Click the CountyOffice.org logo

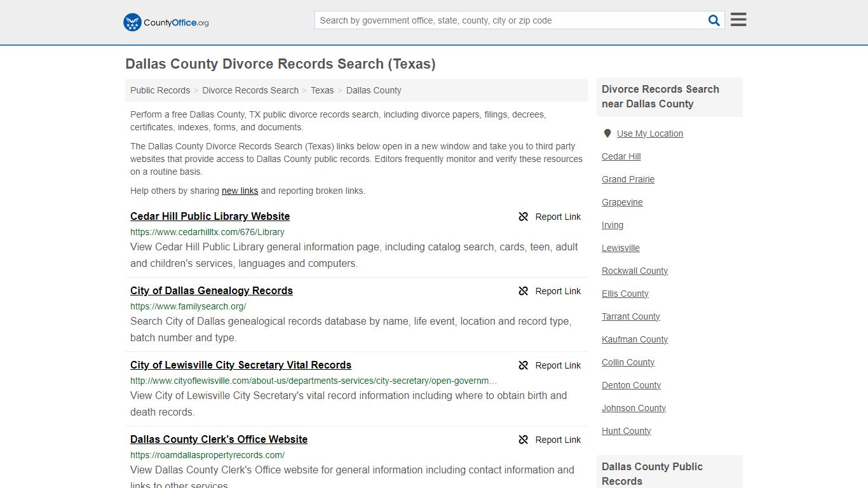[166, 22]
